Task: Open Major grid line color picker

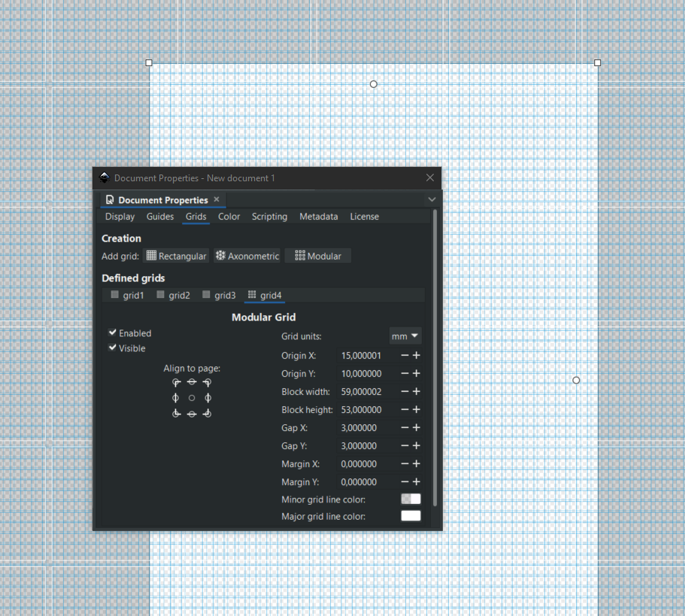Action: 411,516
